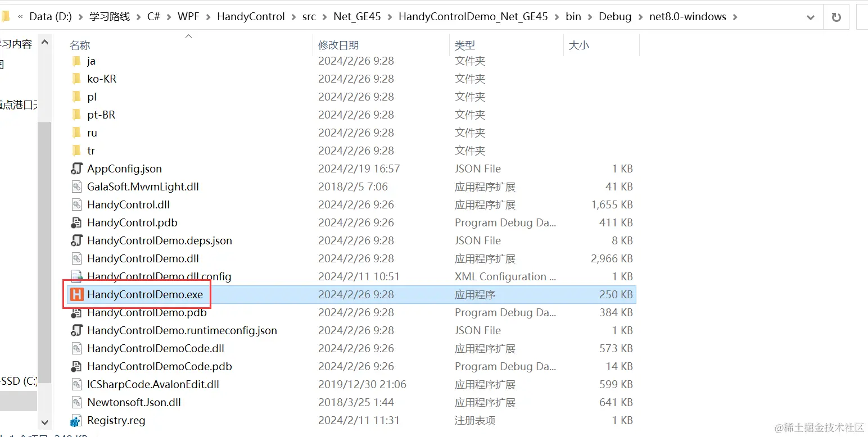
Task: Select the ja folder icon
Action: point(77,61)
